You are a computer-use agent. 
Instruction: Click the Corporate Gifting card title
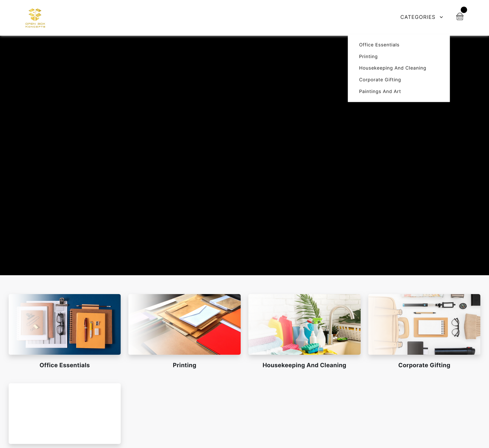(x=424, y=365)
